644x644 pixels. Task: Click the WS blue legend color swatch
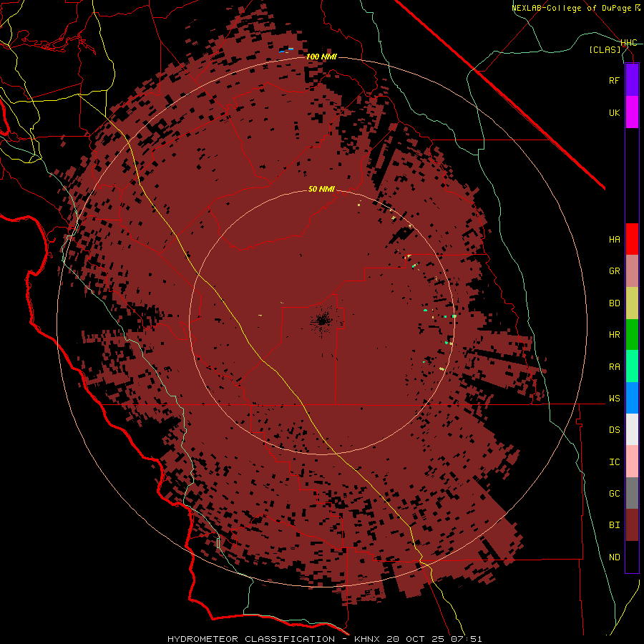(632, 398)
